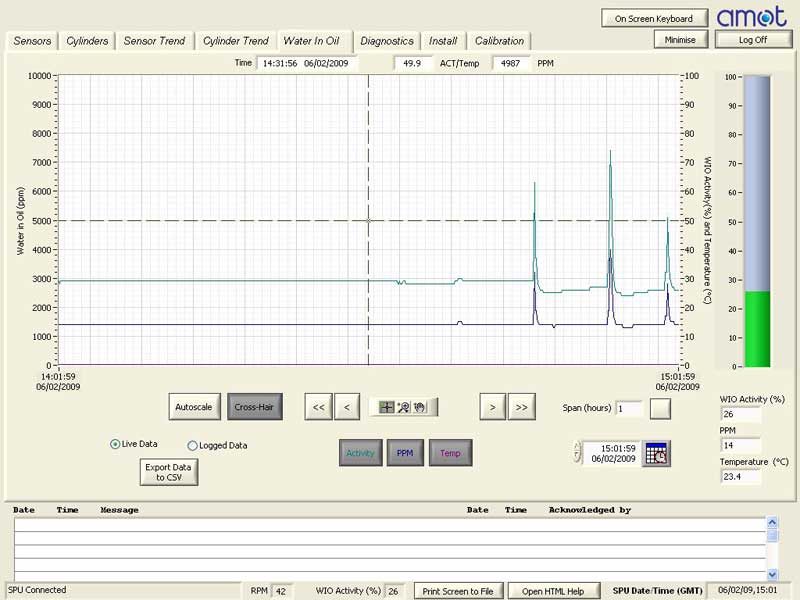Click the Span (hours) input field

pos(628,408)
